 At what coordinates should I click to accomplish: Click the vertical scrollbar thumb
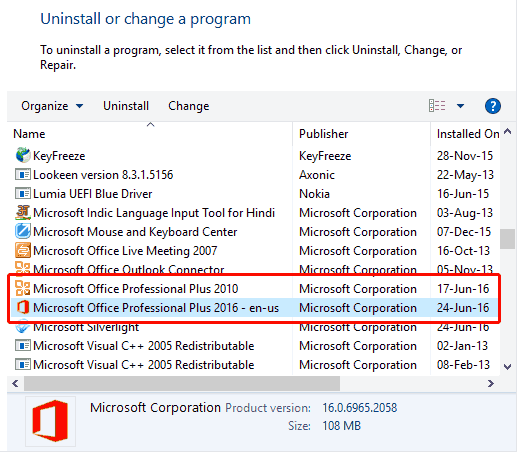coord(508,239)
